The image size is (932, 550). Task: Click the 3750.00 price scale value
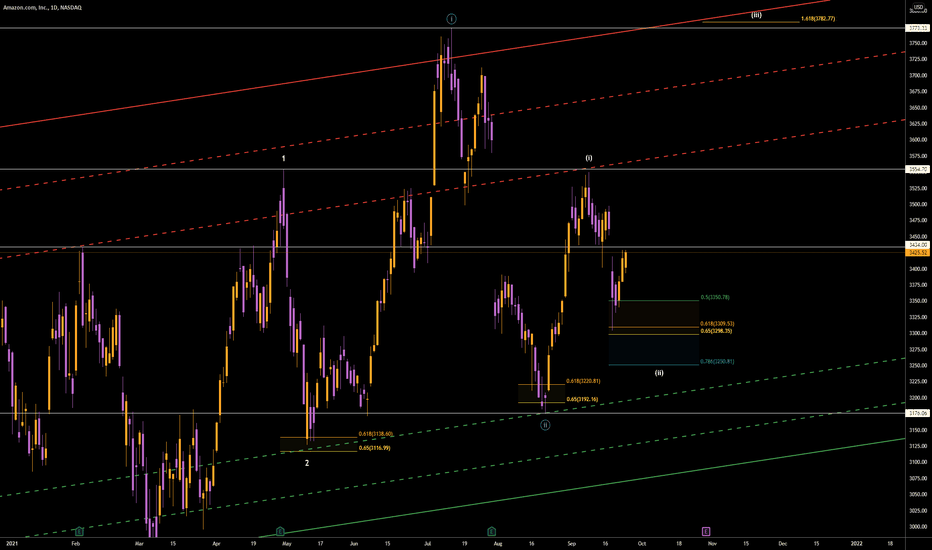918,43
